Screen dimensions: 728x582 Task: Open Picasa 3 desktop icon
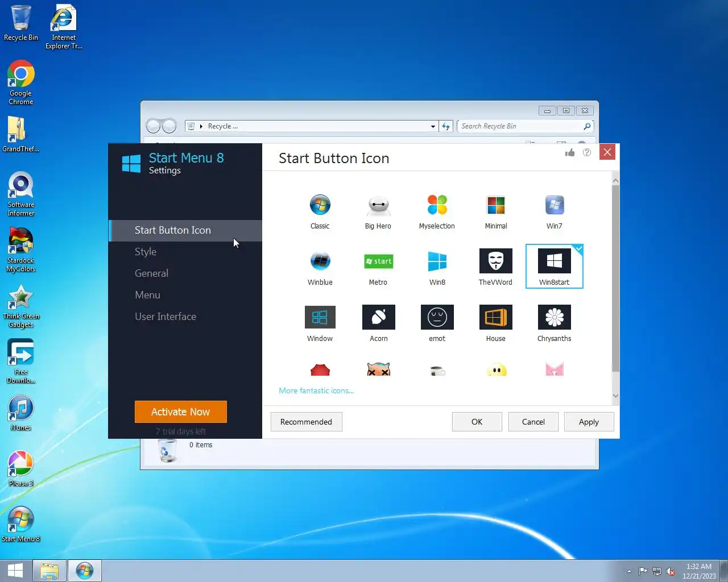[x=21, y=468]
